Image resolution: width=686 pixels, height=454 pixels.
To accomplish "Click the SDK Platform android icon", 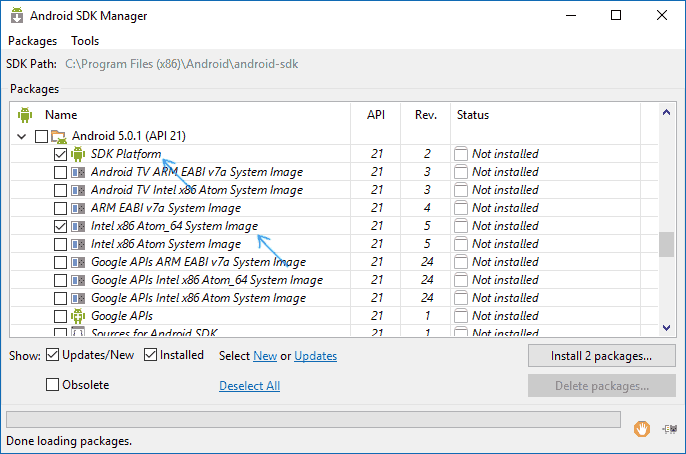I will click(x=78, y=154).
